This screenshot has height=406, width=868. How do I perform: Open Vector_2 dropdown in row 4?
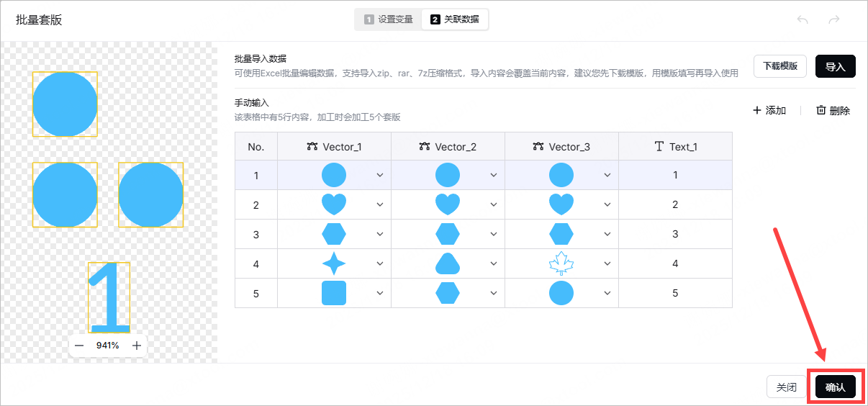coord(494,264)
